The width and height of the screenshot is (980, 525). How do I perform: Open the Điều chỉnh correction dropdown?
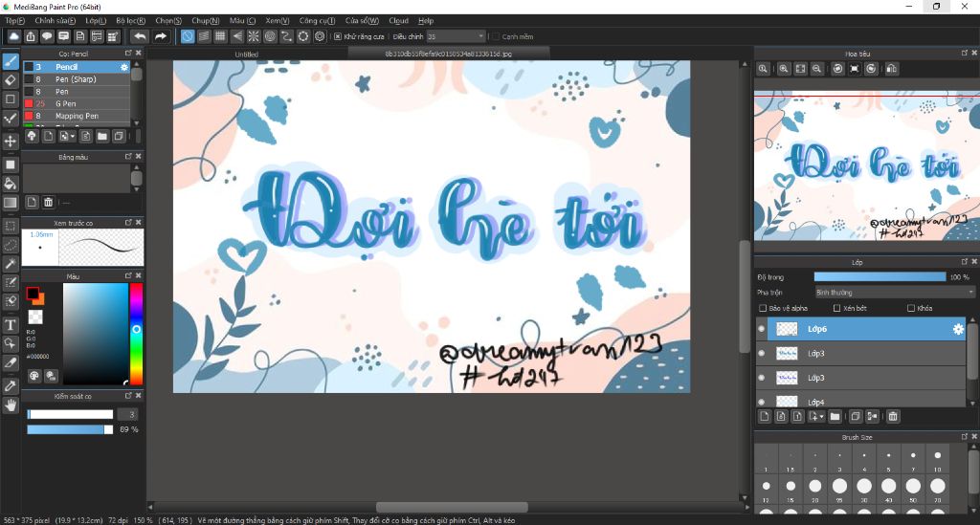(456, 37)
